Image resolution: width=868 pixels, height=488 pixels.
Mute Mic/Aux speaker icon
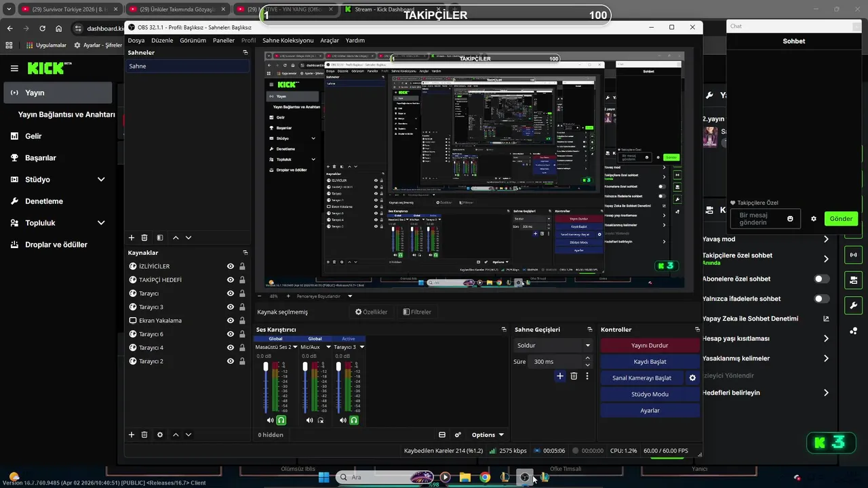pos(309,420)
